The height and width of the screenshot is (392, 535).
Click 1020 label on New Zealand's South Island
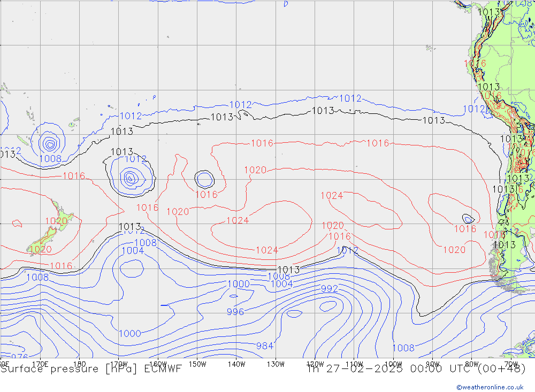(41, 249)
